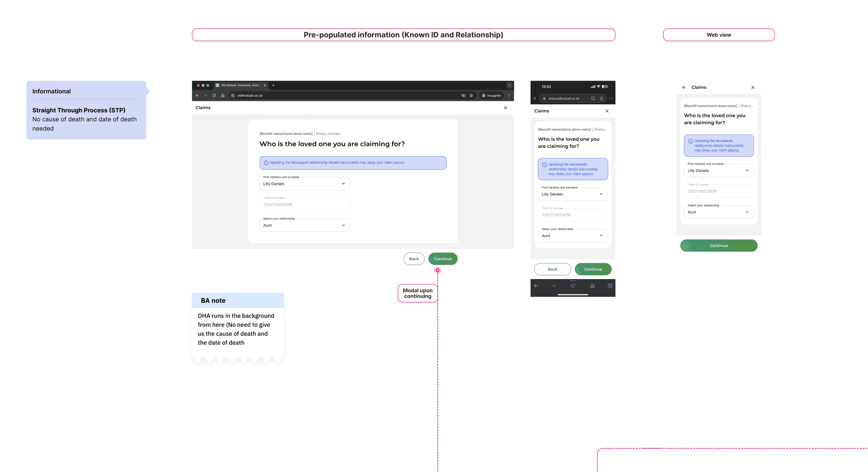The width and height of the screenshot is (868, 472).
Task: Click the Incognito indicator in browser toolbar
Action: [491, 95]
